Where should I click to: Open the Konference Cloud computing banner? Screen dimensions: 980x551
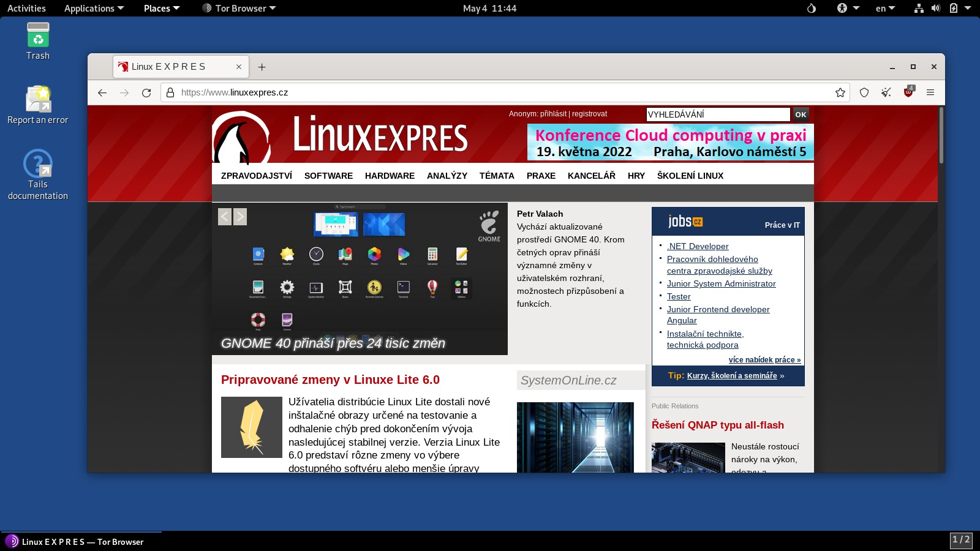click(671, 142)
